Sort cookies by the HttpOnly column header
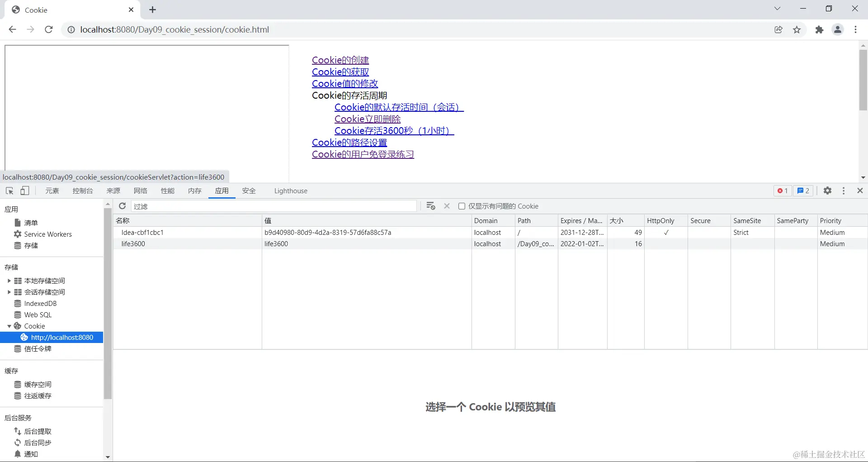868x462 pixels. (666, 220)
